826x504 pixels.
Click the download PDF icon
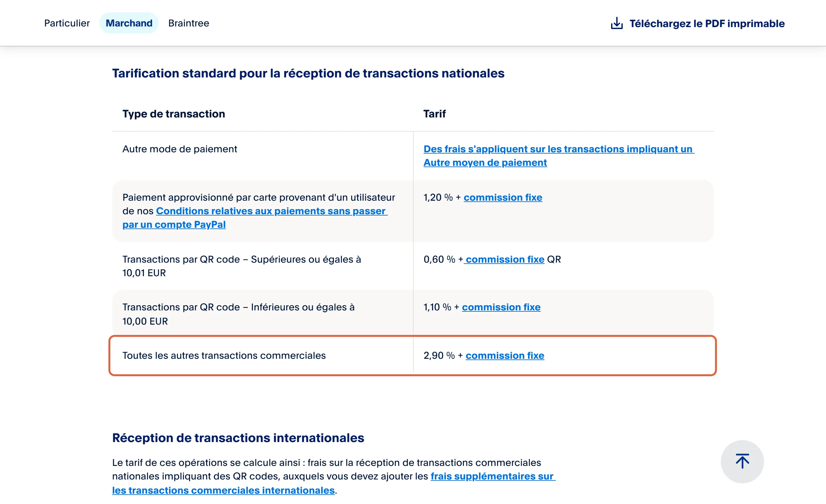coord(617,23)
